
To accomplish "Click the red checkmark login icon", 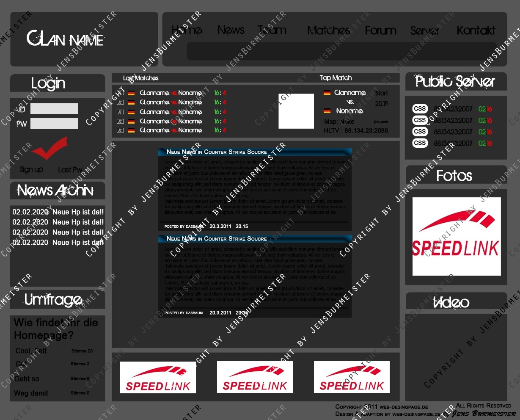I will [x=50, y=148].
